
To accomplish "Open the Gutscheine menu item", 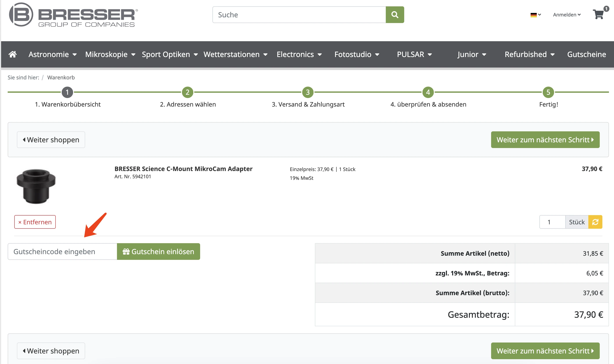I will pyautogui.click(x=587, y=54).
